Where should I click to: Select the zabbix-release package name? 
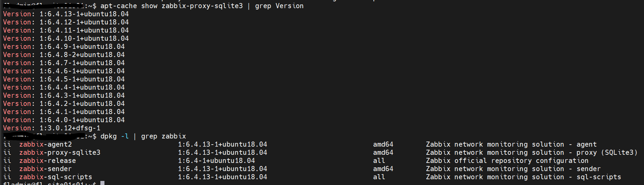[47, 161]
